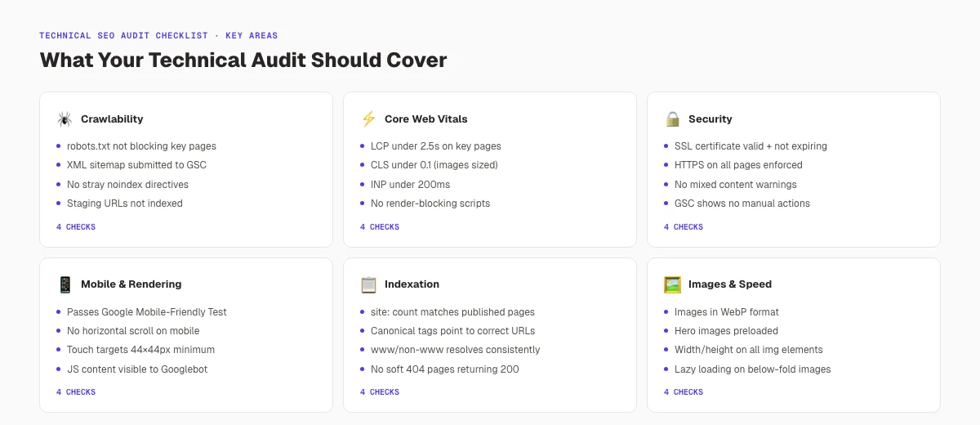Click '4 CHECKS' label in Indexation card
This screenshot has width=980, height=425.
coord(380,392)
